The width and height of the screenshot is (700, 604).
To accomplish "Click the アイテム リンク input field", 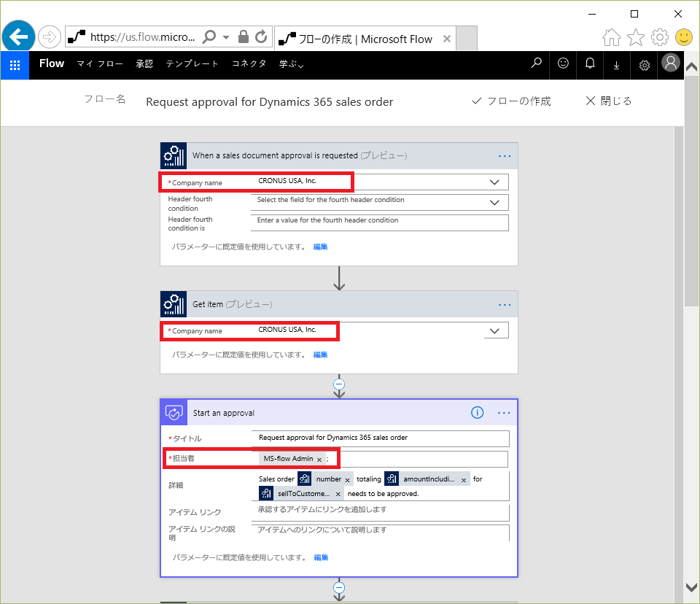I will pos(381,512).
